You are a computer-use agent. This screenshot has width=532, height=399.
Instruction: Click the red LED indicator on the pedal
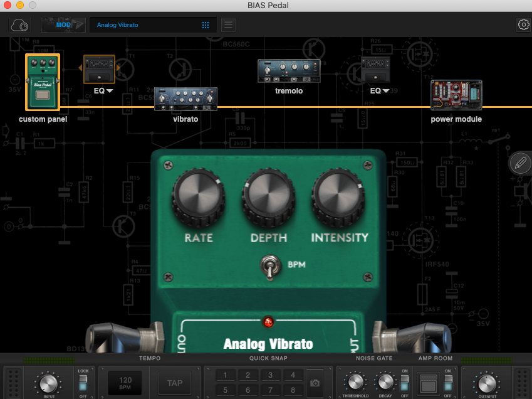pos(268,322)
